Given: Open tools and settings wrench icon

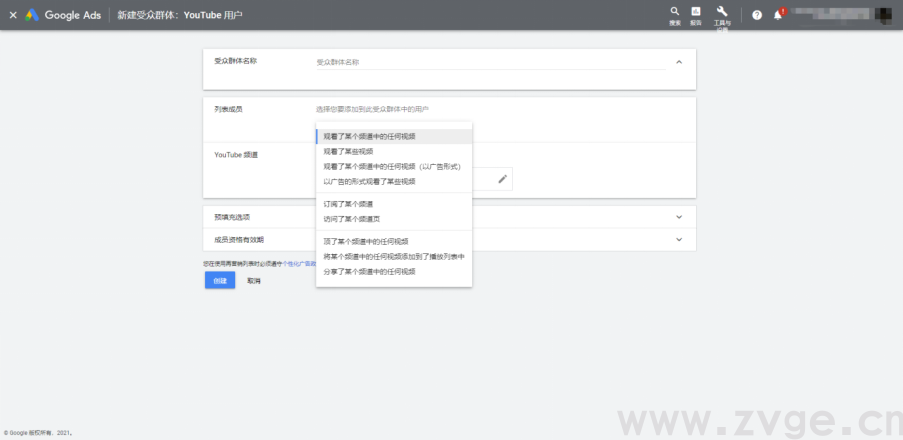Looking at the screenshot, I should pos(722,13).
